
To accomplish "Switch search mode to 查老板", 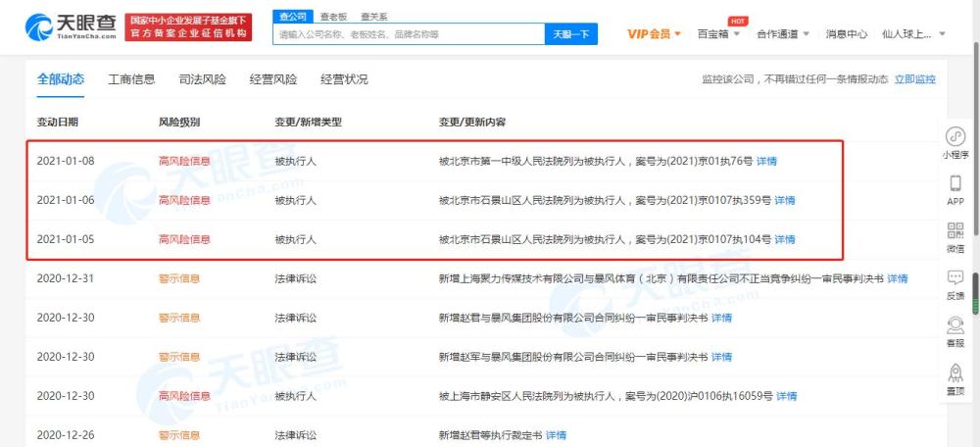I will [x=333, y=17].
